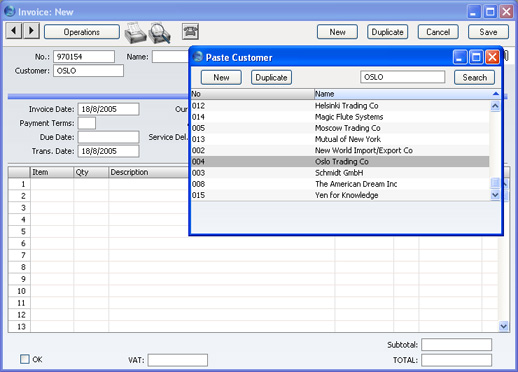Click the Item column header
Image resolution: width=518 pixels, height=372 pixels.
(x=52, y=172)
